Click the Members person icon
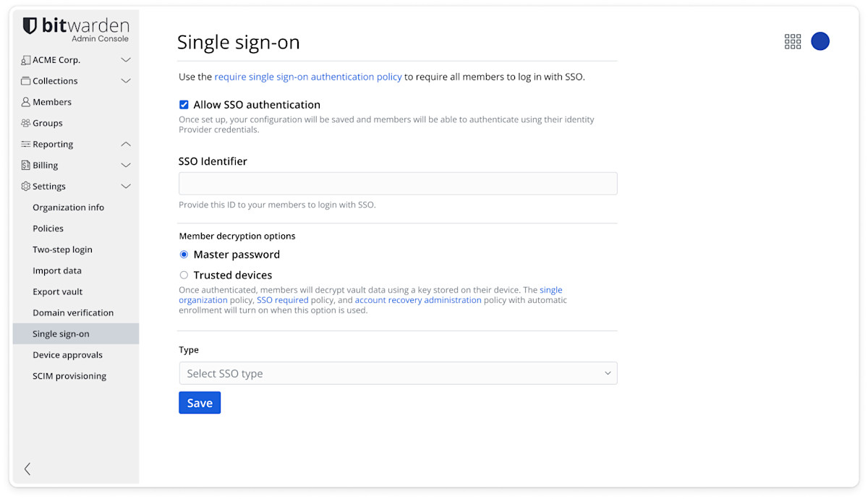Viewport: 868px width, 499px height. click(x=26, y=102)
